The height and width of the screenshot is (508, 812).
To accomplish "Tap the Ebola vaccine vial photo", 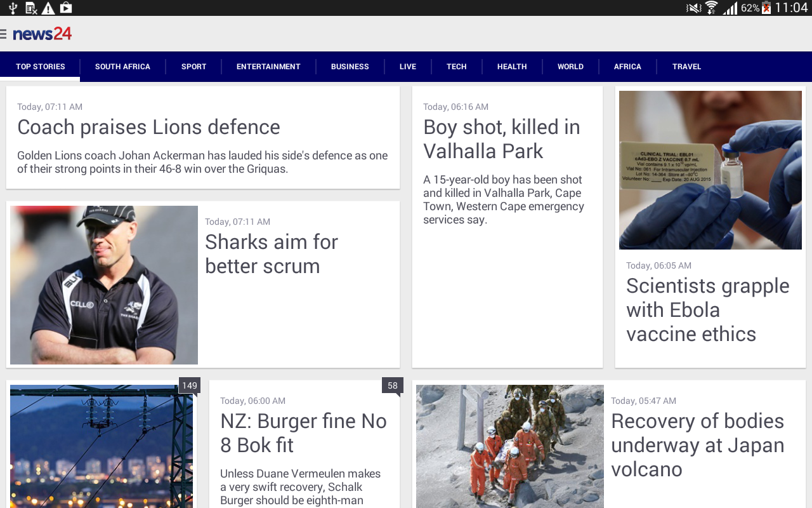I will 710,170.
